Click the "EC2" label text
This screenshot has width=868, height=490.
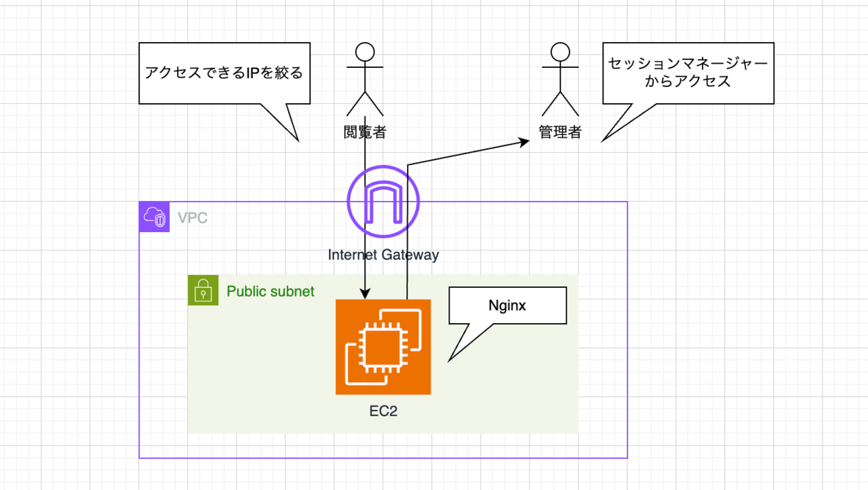coord(383,412)
